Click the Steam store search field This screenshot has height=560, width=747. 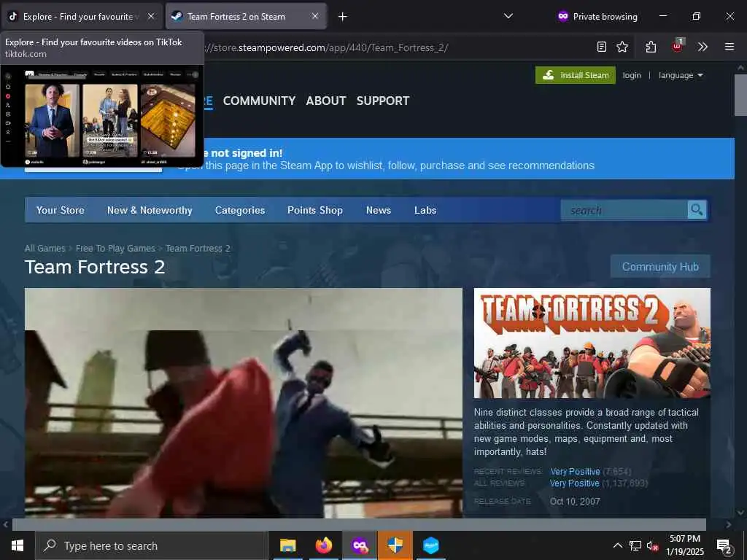(624, 210)
